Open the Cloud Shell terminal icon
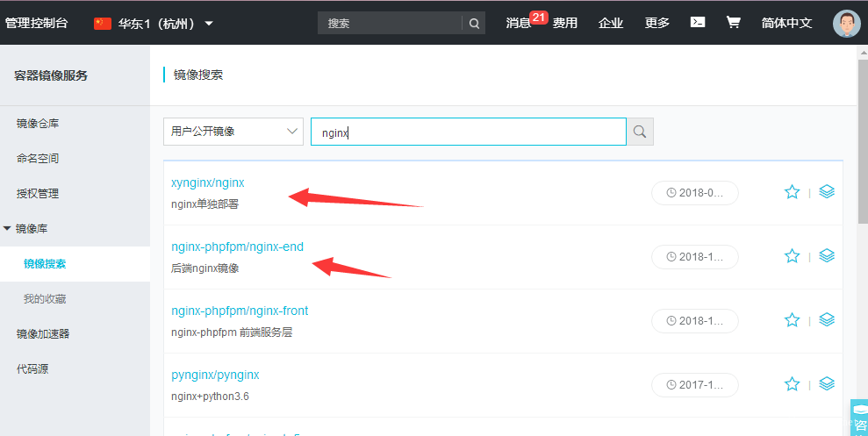The image size is (868, 436). pos(698,22)
